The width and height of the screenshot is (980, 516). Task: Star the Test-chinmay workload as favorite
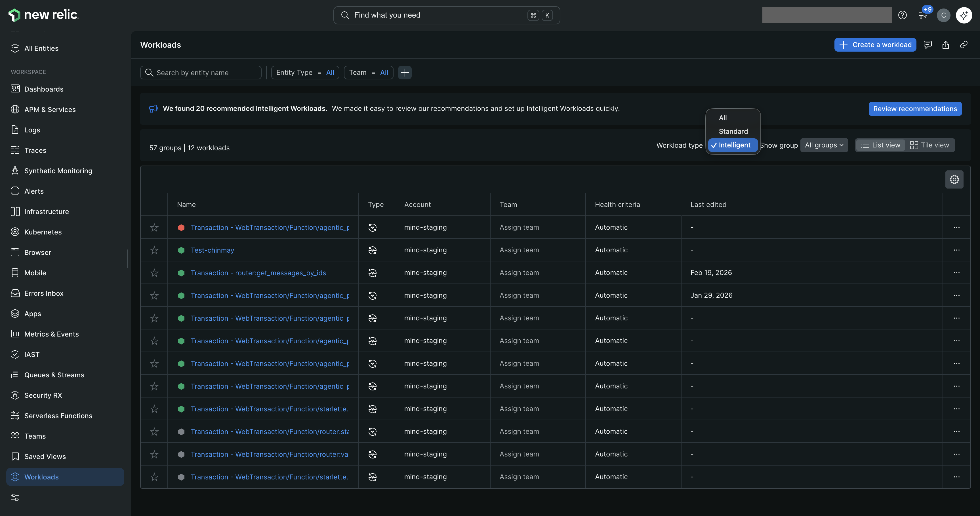point(154,250)
